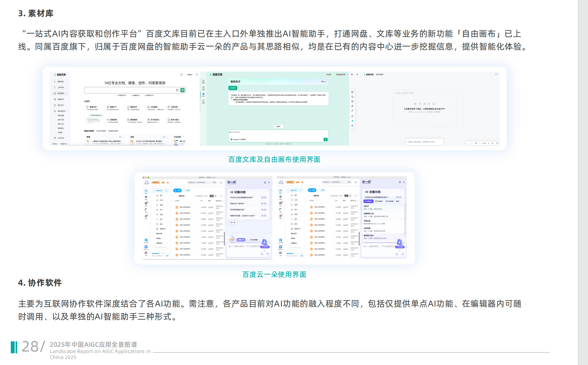
Task: Click notification bell in Baidu Wenku header
Action: [x=181, y=75]
